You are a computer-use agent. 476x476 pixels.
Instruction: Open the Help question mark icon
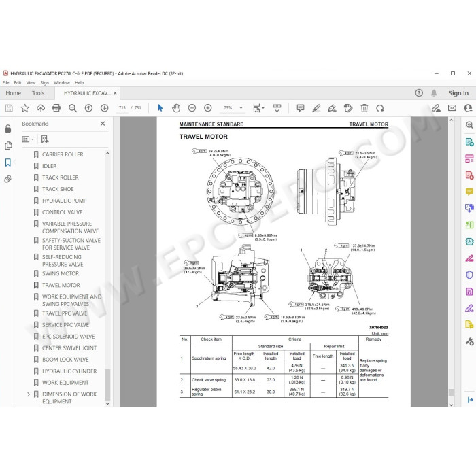click(419, 93)
